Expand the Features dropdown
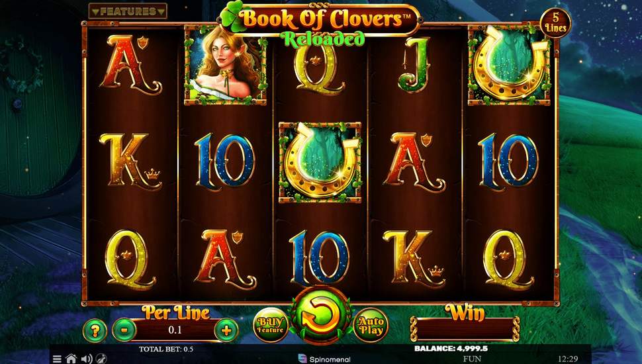 pyautogui.click(x=128, y=11)
